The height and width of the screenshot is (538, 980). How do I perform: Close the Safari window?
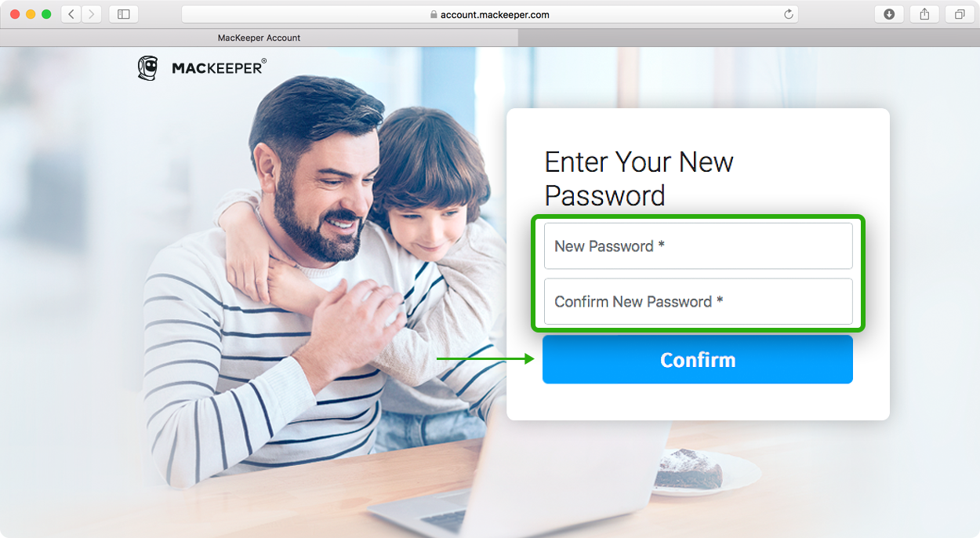(16, 14)
